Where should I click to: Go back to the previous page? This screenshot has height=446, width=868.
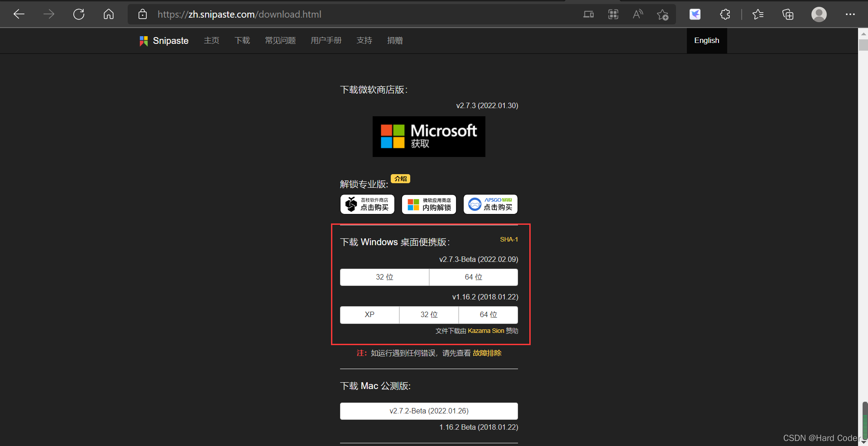(19, 14)
